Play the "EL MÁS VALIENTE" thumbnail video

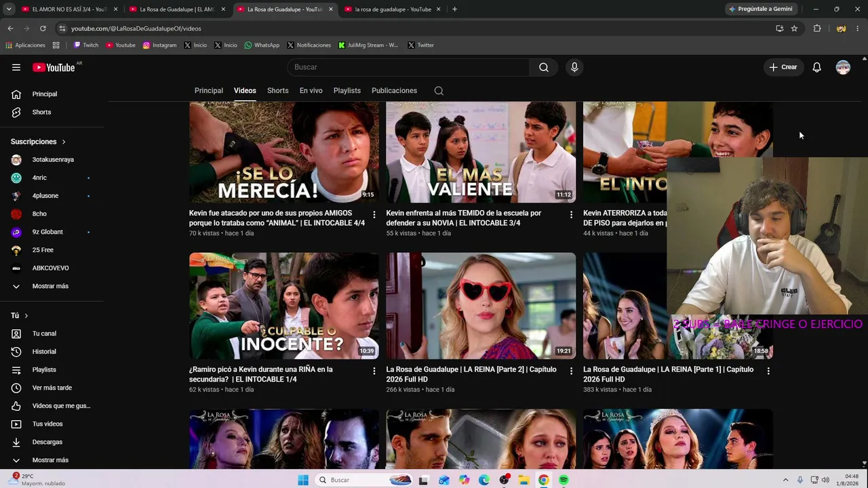(x=481, y=152)
